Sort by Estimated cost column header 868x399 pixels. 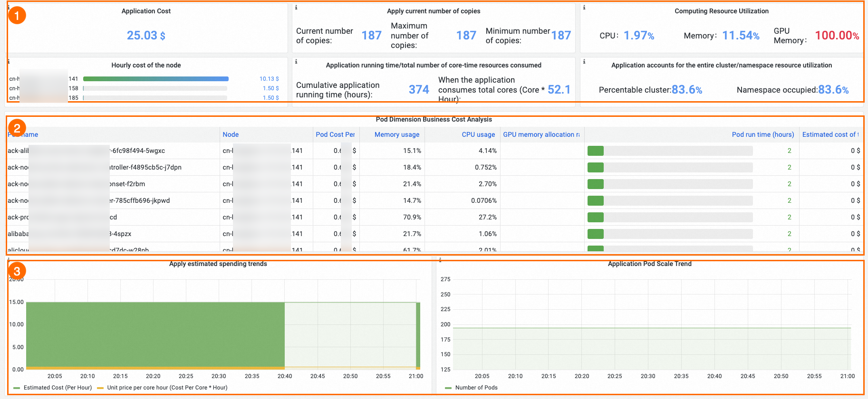pos(830,134)
